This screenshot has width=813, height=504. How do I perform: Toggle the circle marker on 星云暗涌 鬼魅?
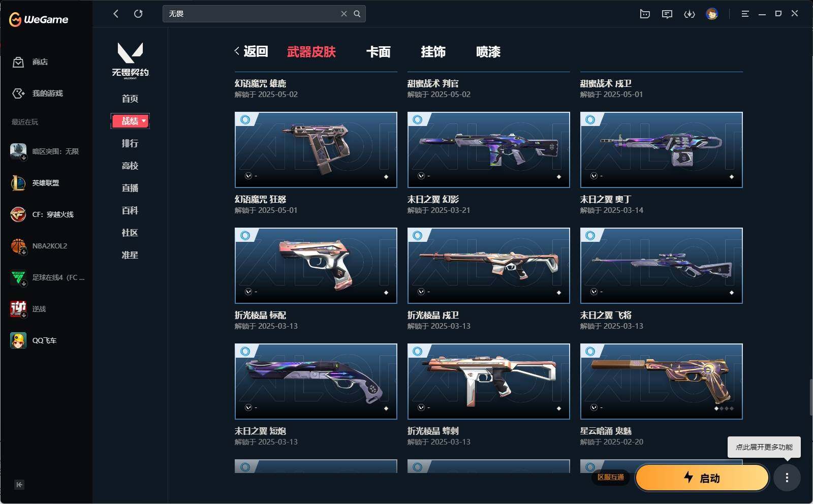[590, 351]
